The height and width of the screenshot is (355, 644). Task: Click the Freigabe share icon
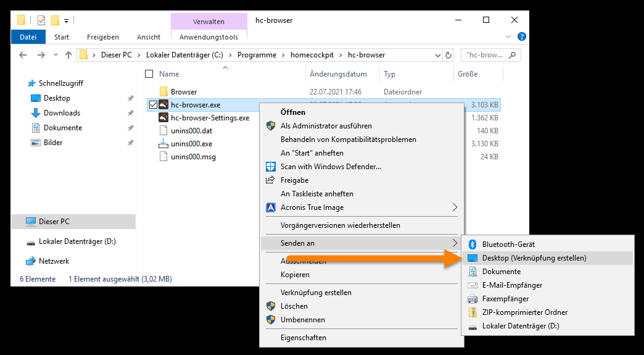pos(270,180)
